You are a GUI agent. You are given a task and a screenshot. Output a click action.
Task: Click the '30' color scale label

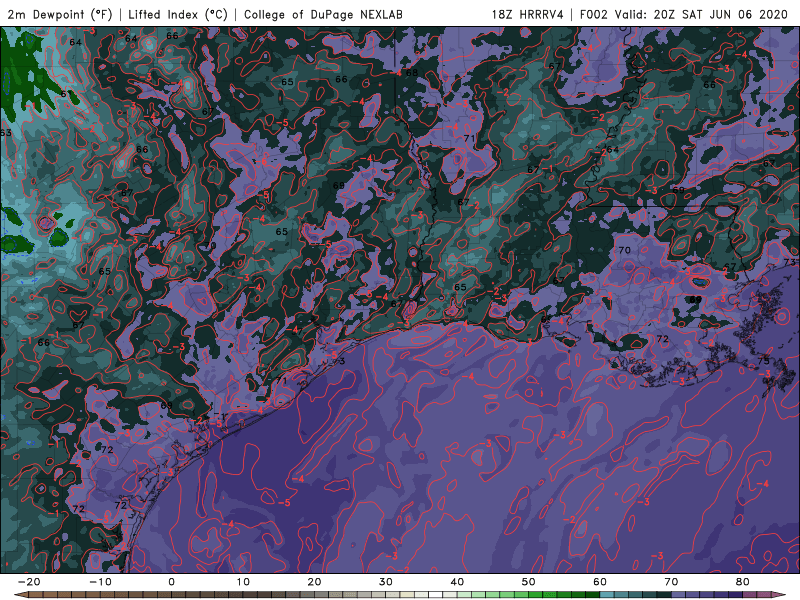386,582
